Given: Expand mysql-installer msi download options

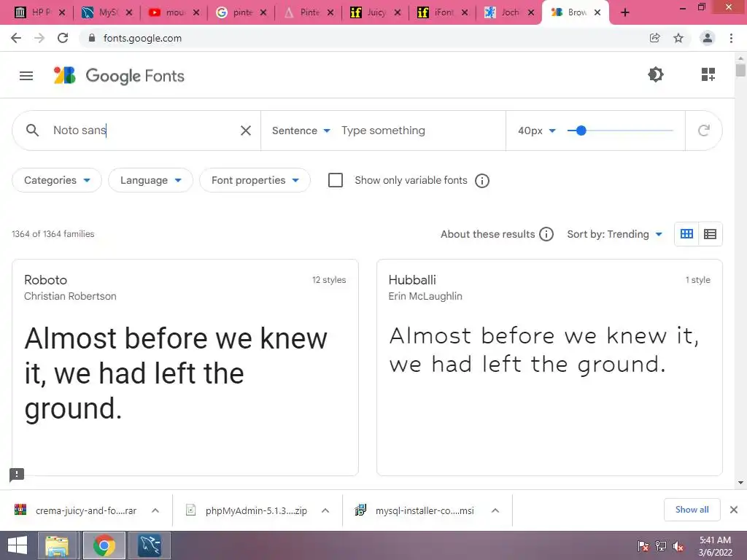Looking at the screenshot, I should (x=495, y=510).
